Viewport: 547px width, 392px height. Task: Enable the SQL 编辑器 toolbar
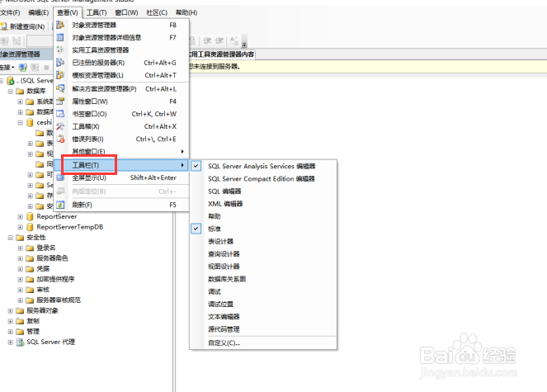(224, 191)
